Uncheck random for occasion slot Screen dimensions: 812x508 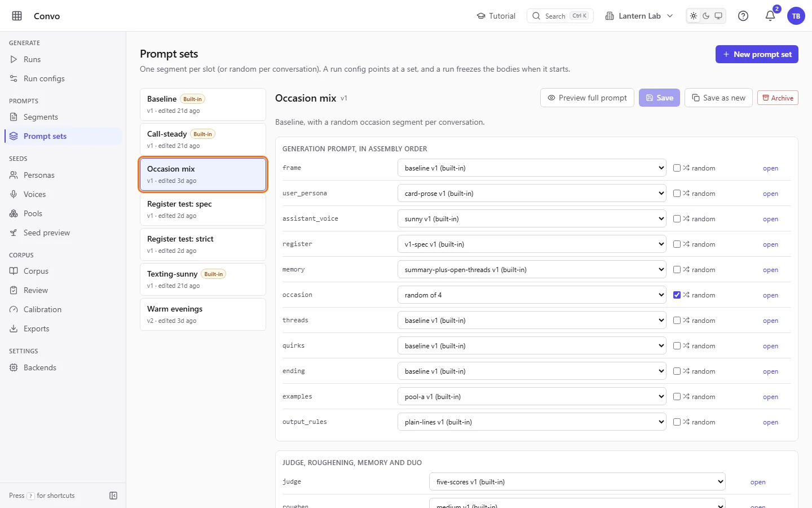coord(677,295)
